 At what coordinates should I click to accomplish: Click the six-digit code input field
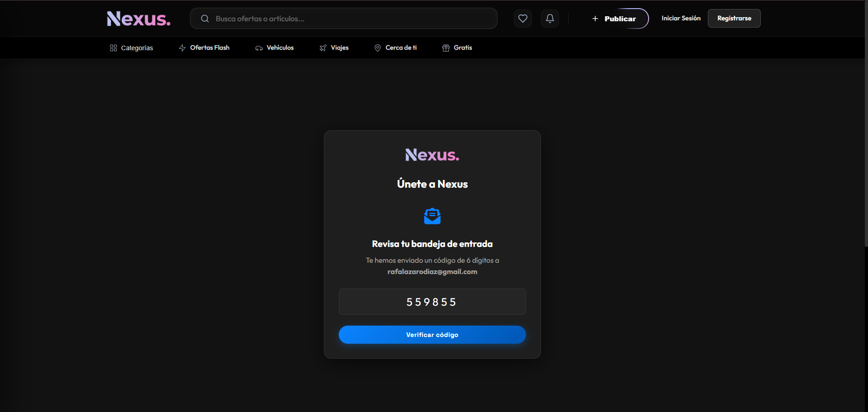pos(432,302)
